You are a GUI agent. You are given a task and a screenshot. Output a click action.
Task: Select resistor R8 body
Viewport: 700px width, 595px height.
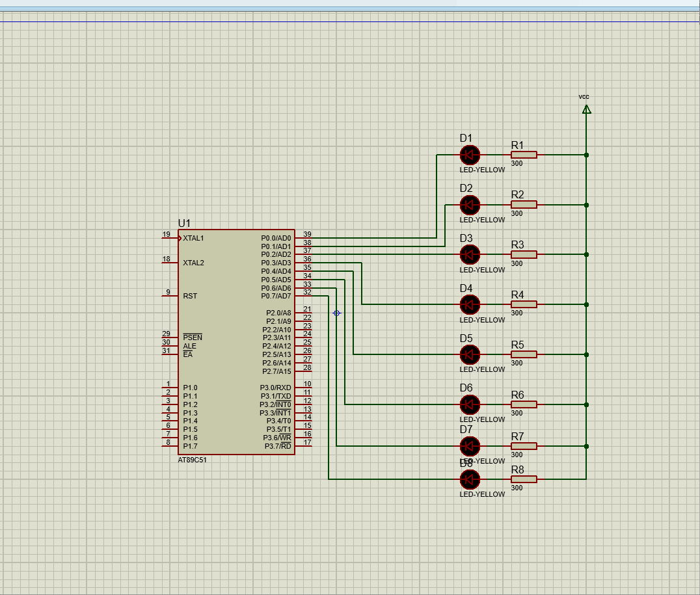[524, 479]
